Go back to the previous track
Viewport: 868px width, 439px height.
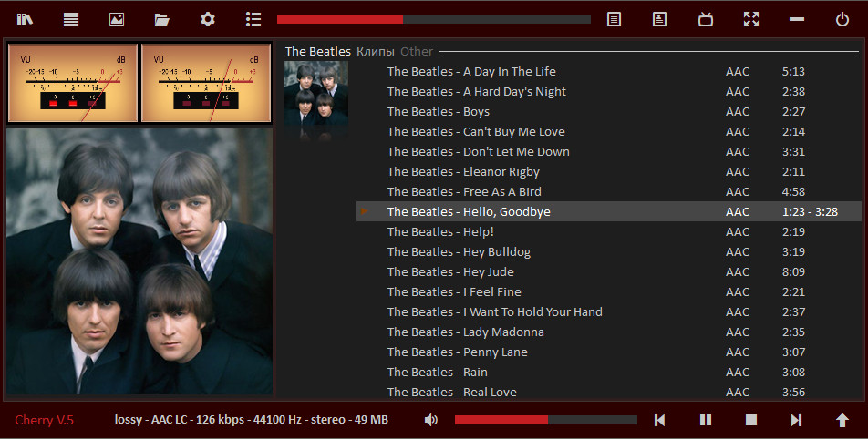(x=660, y=420)
